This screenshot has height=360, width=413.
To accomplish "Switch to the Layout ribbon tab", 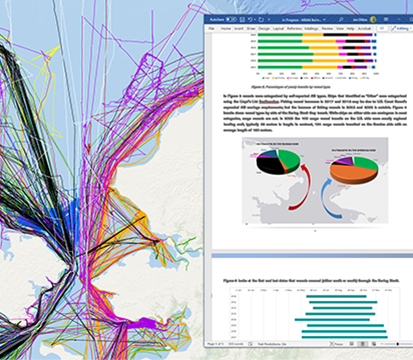I will click(278, 29).
